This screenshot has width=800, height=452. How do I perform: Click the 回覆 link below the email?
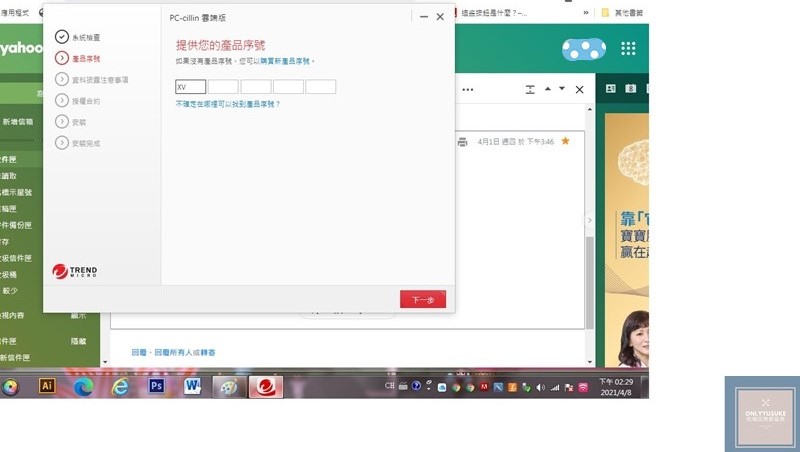click(139, 353)
